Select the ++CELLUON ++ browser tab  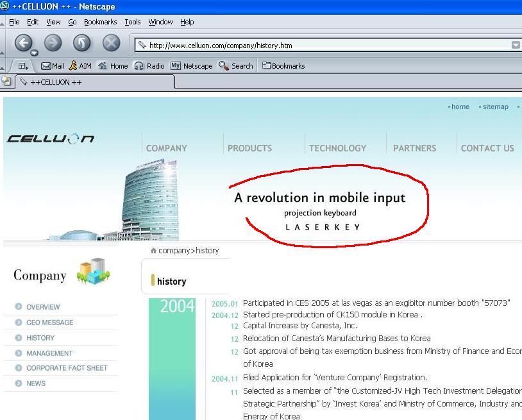click(95, 82)
